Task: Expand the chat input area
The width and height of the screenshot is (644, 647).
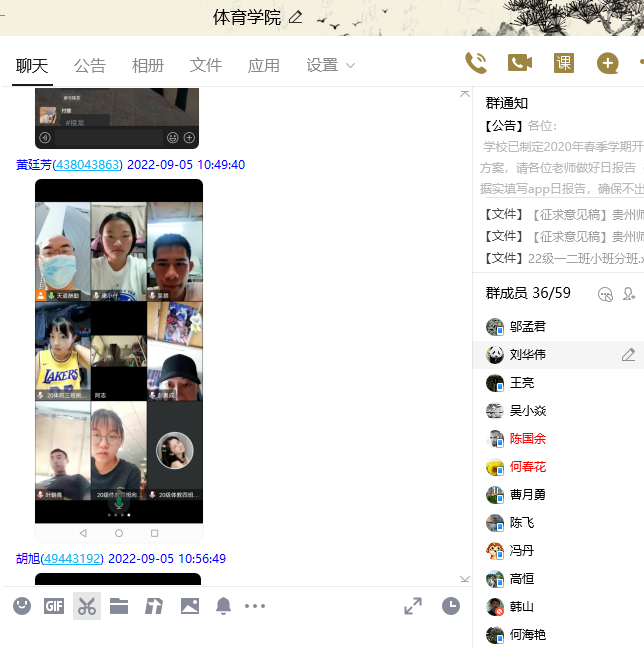Action: 412,606
